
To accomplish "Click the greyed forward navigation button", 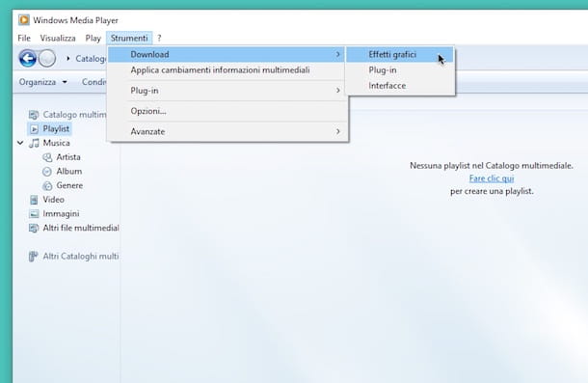I will [x=47, y=59].
